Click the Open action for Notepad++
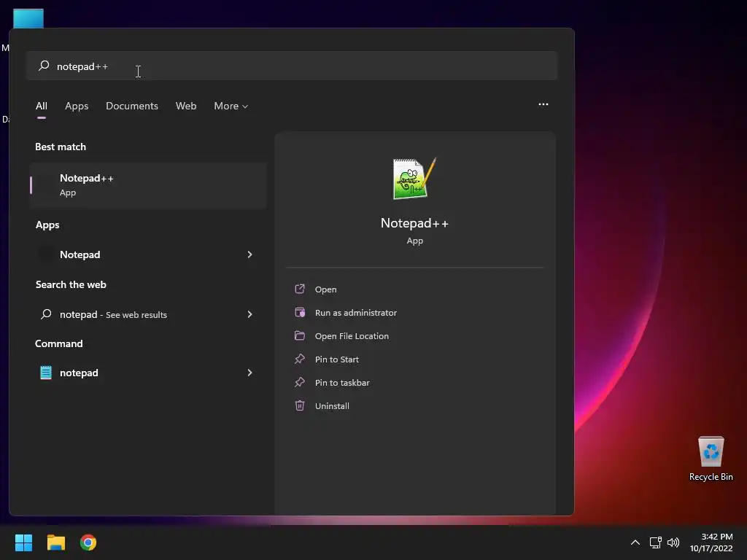Image resolution: width=747 pixels, height=560 pixels. pos(325,289)
